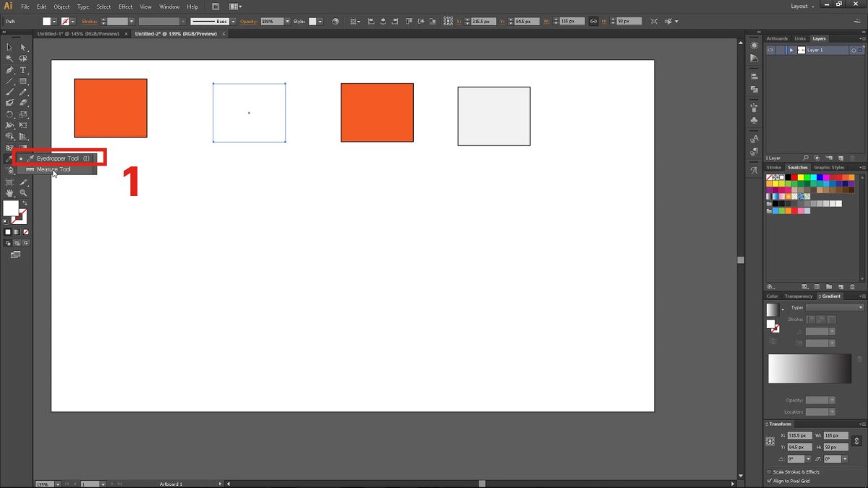Pick the Magic Wand tool
Viewport: 868px width, 488px height.
(9, 59)
